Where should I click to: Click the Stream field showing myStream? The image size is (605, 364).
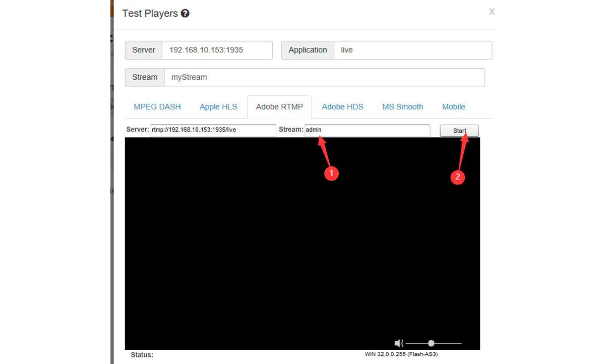(323, 77)
